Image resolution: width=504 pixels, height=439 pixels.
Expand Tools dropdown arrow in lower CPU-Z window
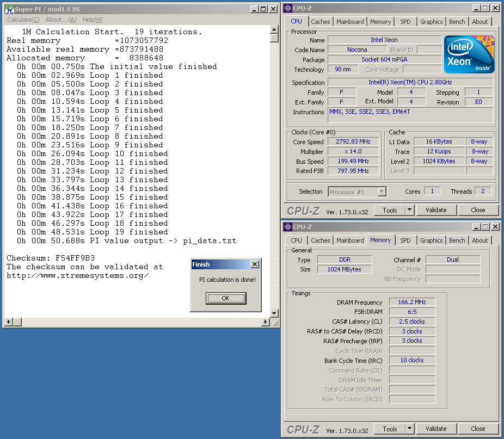tap(409, 429)
